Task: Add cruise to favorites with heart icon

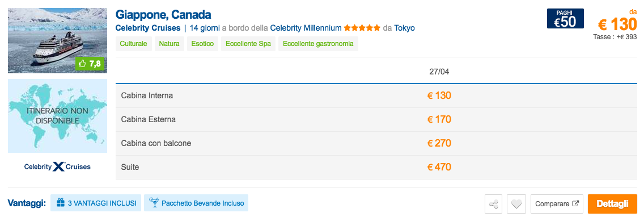Action: [x=516, y=204]
